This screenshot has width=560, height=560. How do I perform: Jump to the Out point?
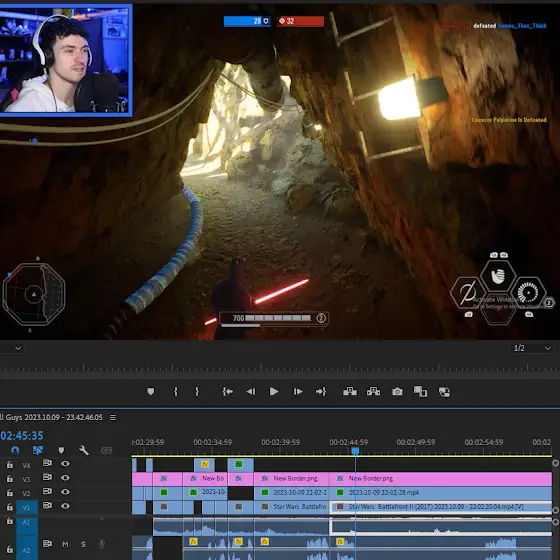(321, 391)
